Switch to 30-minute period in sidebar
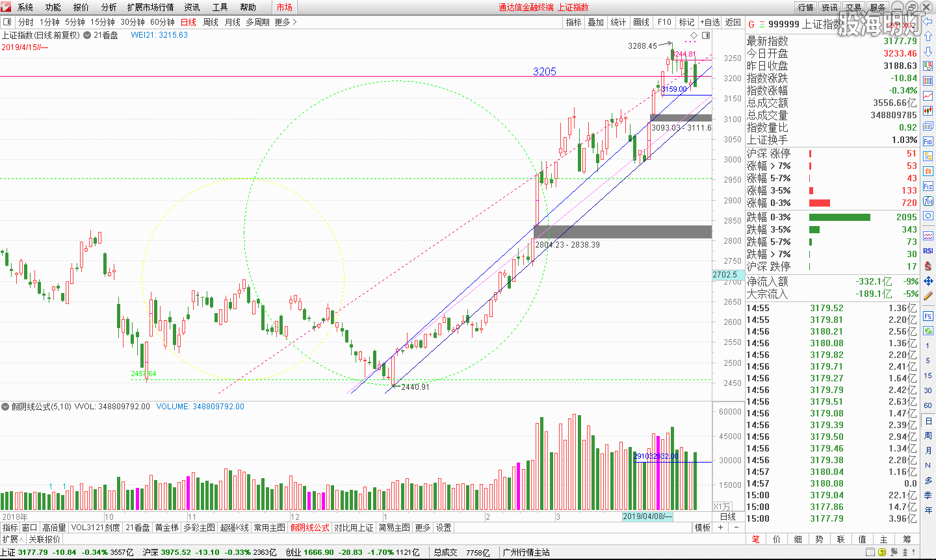 928,390
